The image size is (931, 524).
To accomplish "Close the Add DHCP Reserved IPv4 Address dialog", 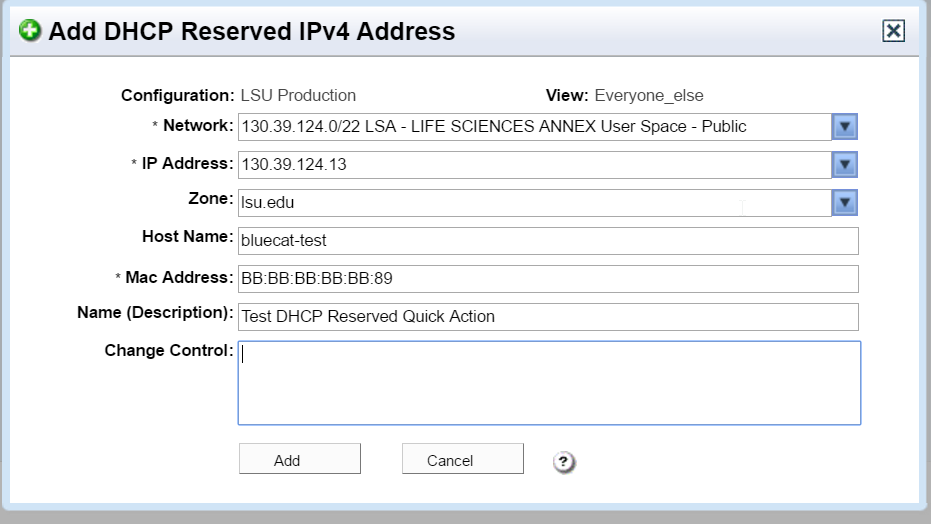I will tap(894, 31).
